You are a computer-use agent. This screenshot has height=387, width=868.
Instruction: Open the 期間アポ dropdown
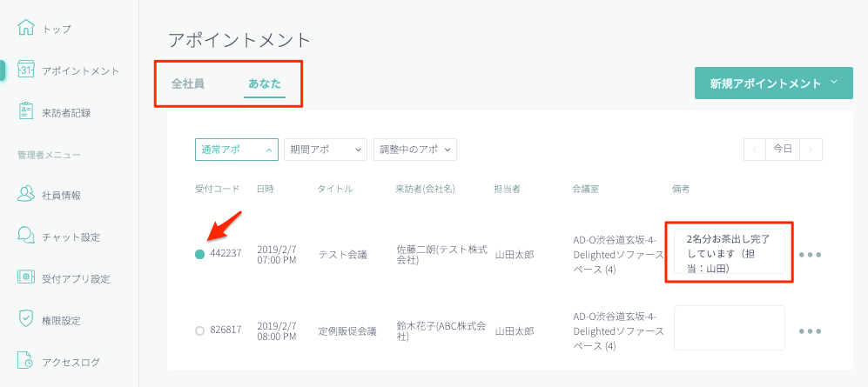pyautogui.click(x=326, y=150)
